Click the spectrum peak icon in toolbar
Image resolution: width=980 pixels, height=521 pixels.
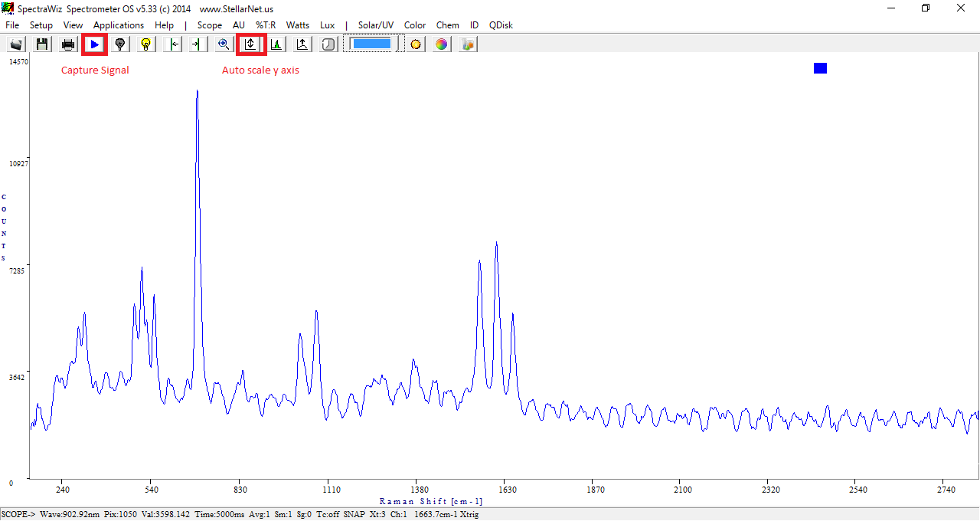click(x=276, y=44)
